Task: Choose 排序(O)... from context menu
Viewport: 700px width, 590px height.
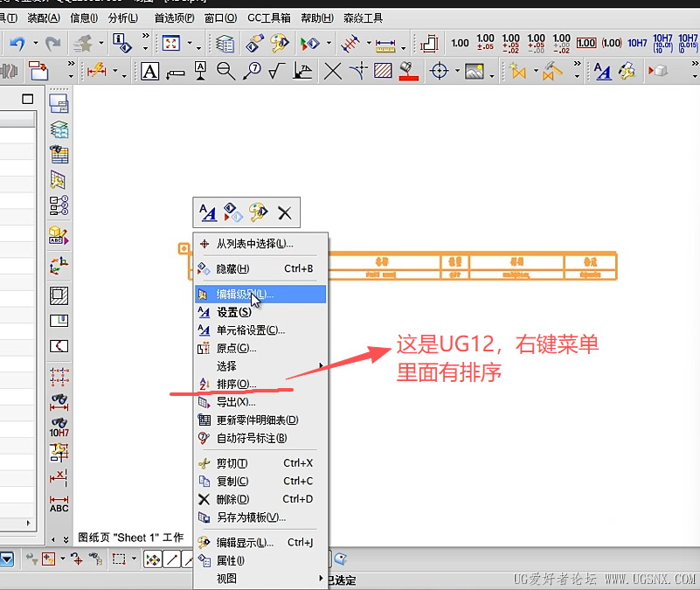Action: point(260,384)
